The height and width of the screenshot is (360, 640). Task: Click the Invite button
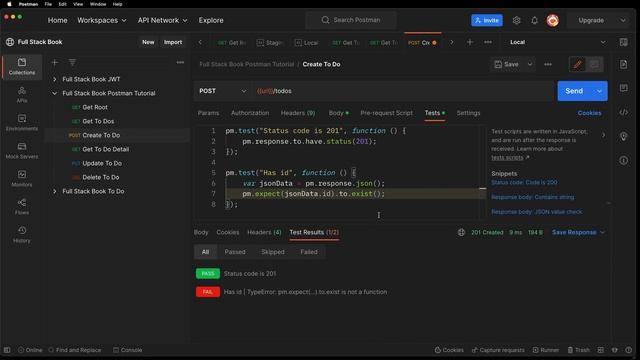point(487,20)
